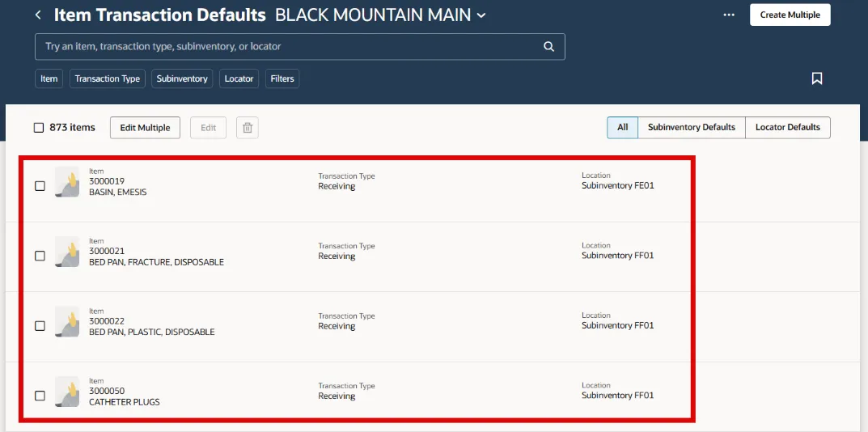868x432 pixels.
Task: Check the box for item 3000019
Action: tap(40, 186)
